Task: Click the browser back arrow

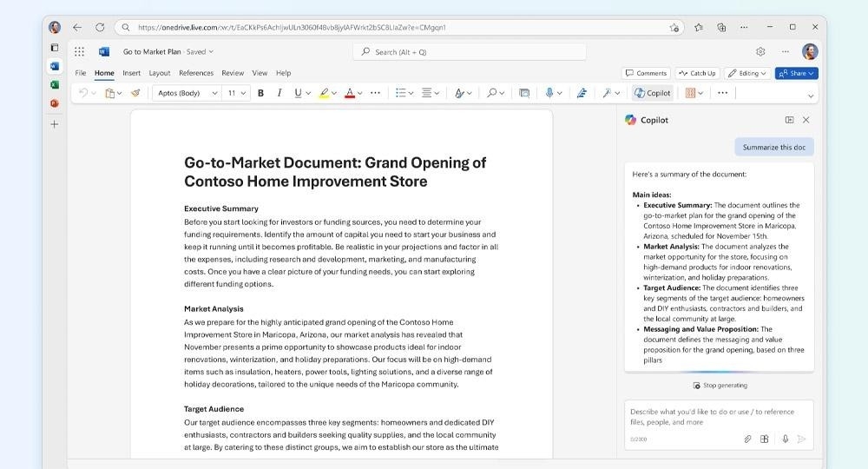Action: (77, 27)
